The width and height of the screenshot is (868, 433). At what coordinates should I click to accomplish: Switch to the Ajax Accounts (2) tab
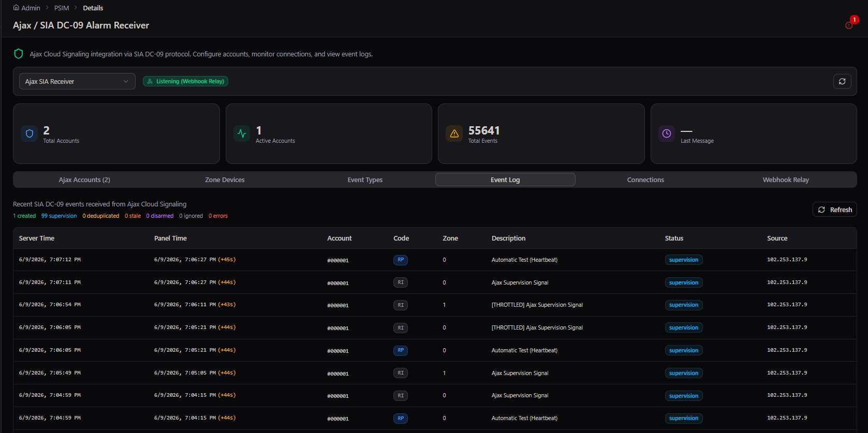[84, 180]
